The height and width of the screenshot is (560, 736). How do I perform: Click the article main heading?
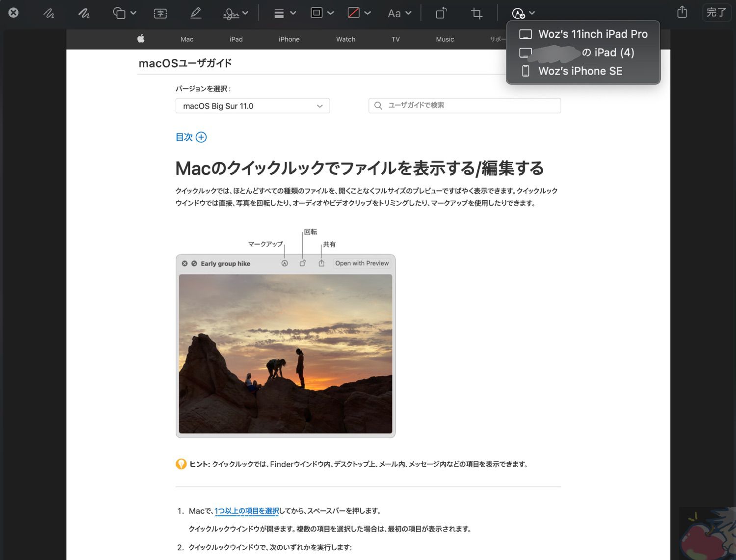[360, 168]
